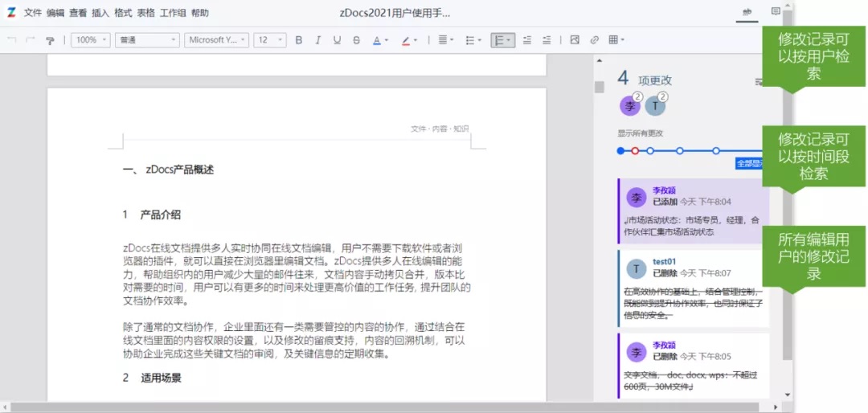868x413 pixels.
Task: Open the comments panel icon
Action: pos(776,11)
